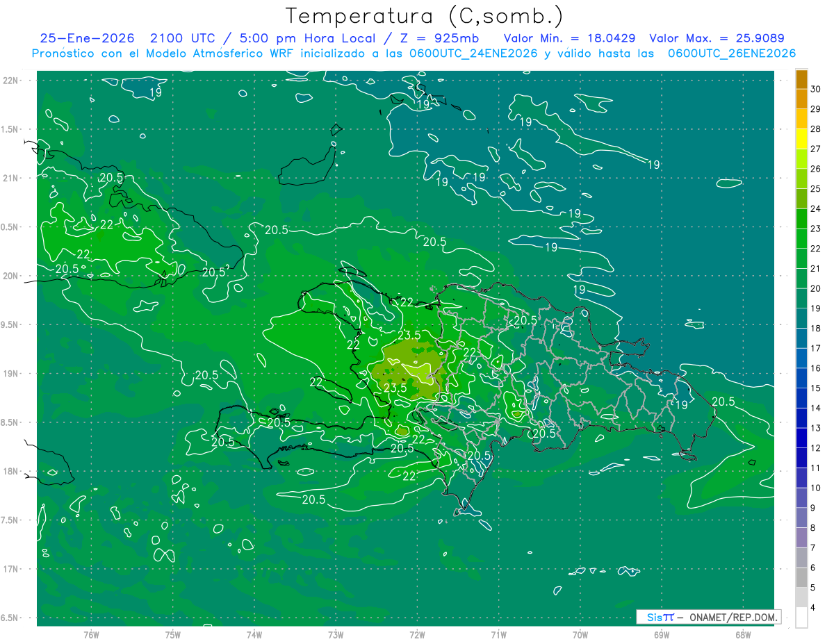Select the date text "25-Ene-2026"
The width and height of the screenshot is (834, 644).
coord(87,38)
